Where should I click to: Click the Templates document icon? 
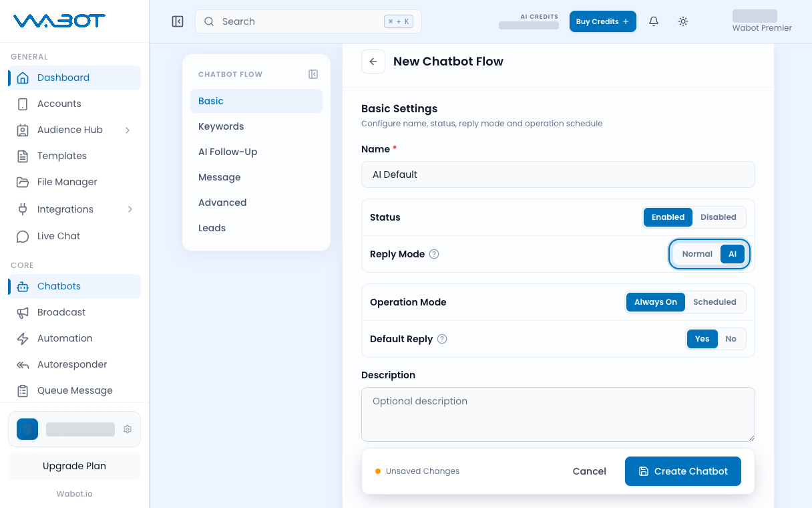pyautogui.click(x=23, y=156)
